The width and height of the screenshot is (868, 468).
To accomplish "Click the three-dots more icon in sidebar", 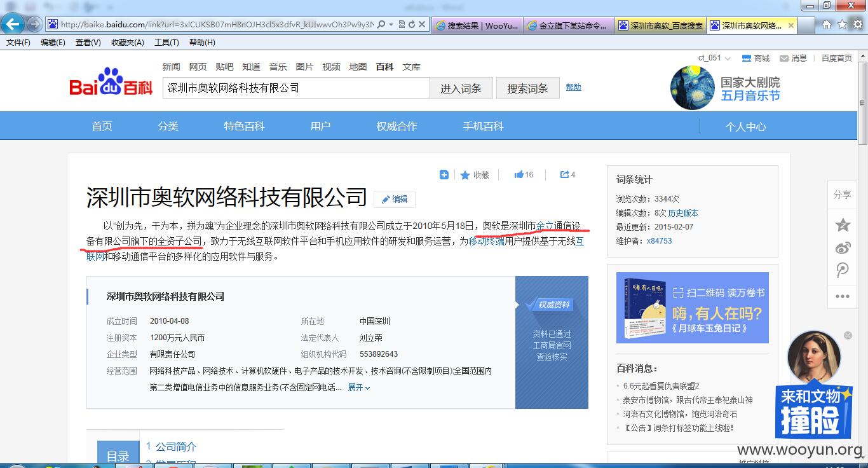I will tap(843, 296).
